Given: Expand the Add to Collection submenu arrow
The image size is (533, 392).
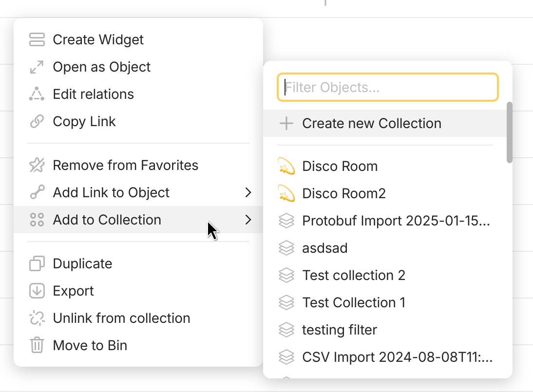Looking at the screenshot, I should click(248, 220).
